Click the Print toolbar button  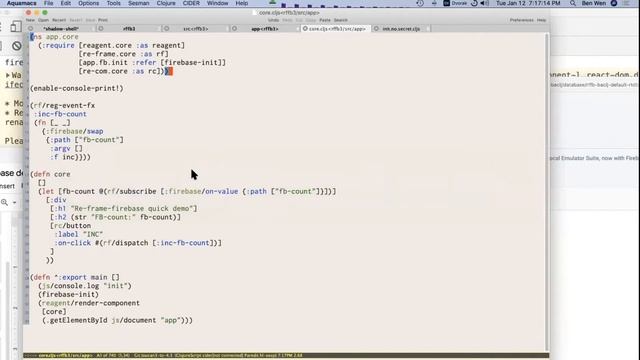pos(103,20)
